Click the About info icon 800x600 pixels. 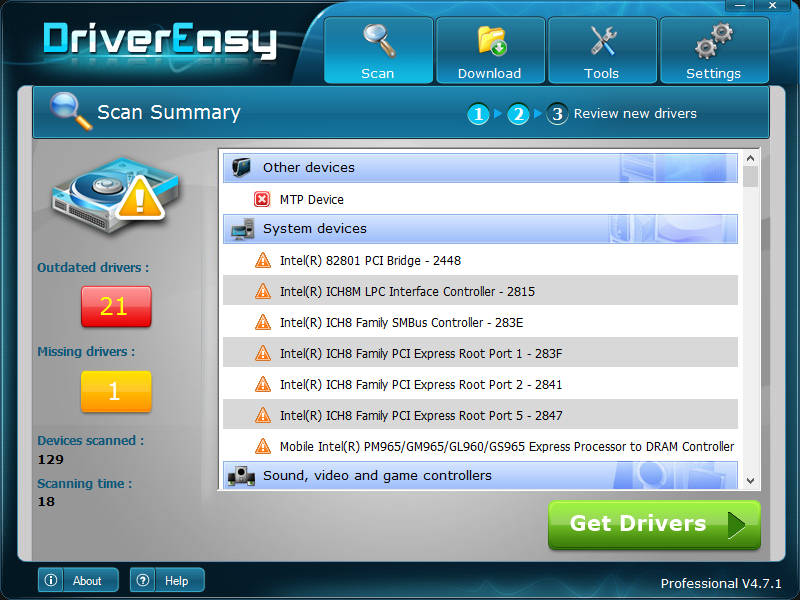(x=51, y=580)
